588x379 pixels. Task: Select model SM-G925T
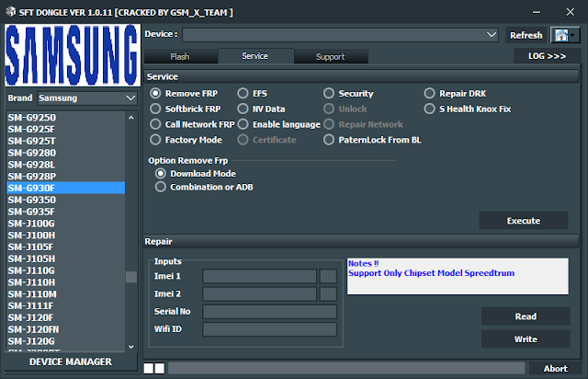coord(65,141)
